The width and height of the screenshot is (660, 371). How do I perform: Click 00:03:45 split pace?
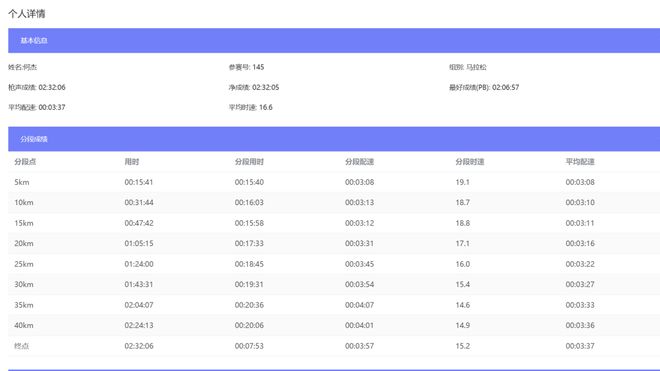click(359, 264)
